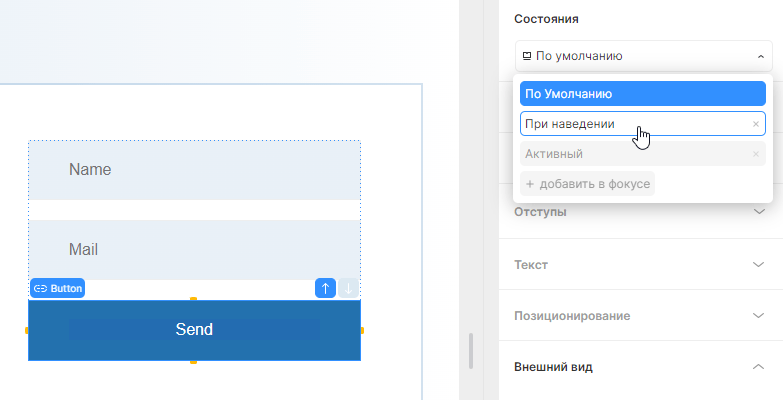Expand the Отступы section

[640, 212]
